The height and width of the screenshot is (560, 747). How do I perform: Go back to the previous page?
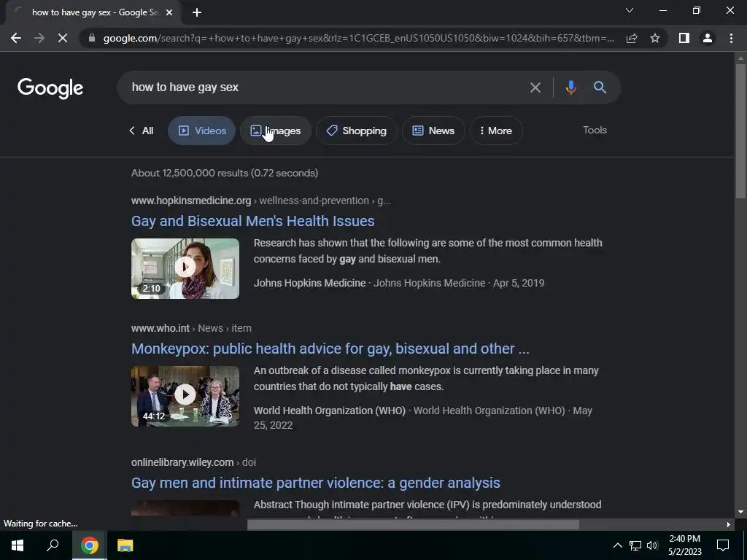[16, 38]
